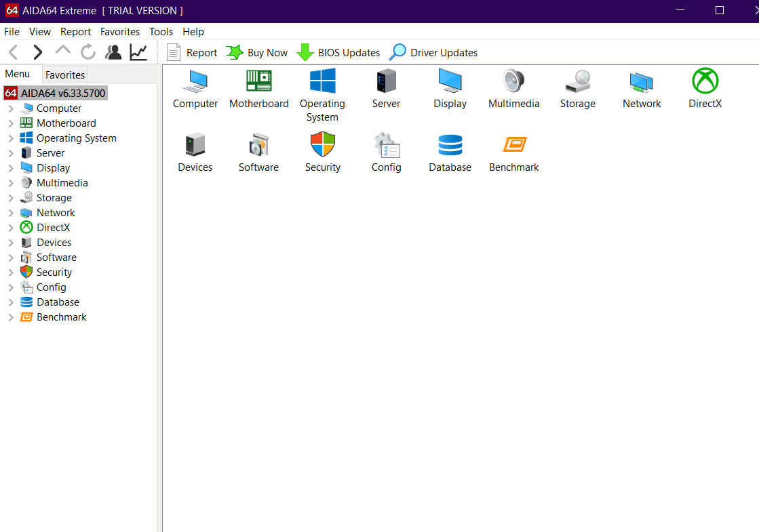The height and width of the screenshot is (532, 759).
Task: Open the Multimedia speaker icon in main pane
Action: pos(513,81)
